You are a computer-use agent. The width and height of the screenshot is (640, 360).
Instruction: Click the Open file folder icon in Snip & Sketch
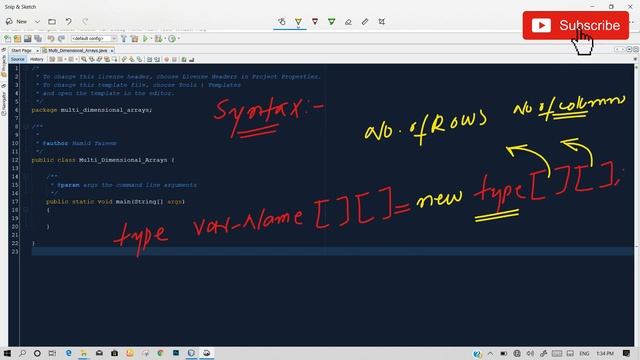[x=52, y=22]
